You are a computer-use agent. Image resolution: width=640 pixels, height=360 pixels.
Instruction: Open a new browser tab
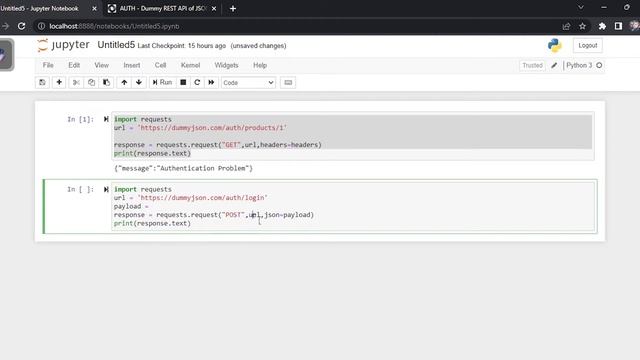[x=233, y=9]
